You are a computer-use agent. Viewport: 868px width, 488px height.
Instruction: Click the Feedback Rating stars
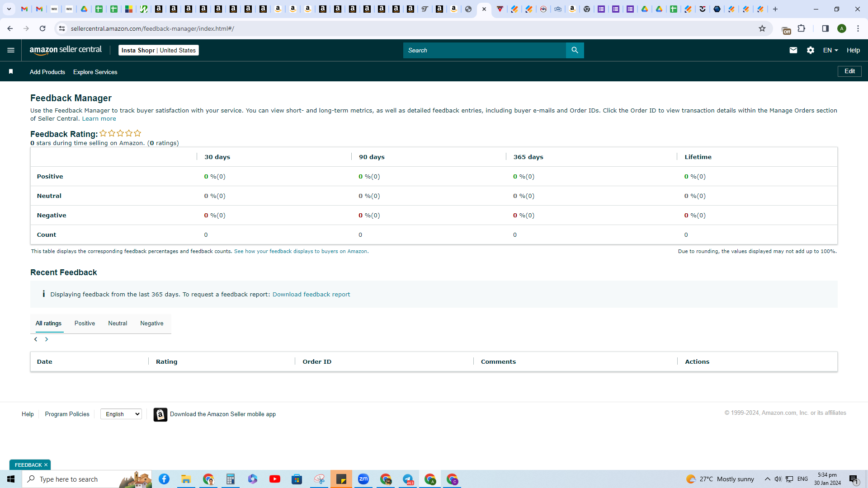click(120, 133)
